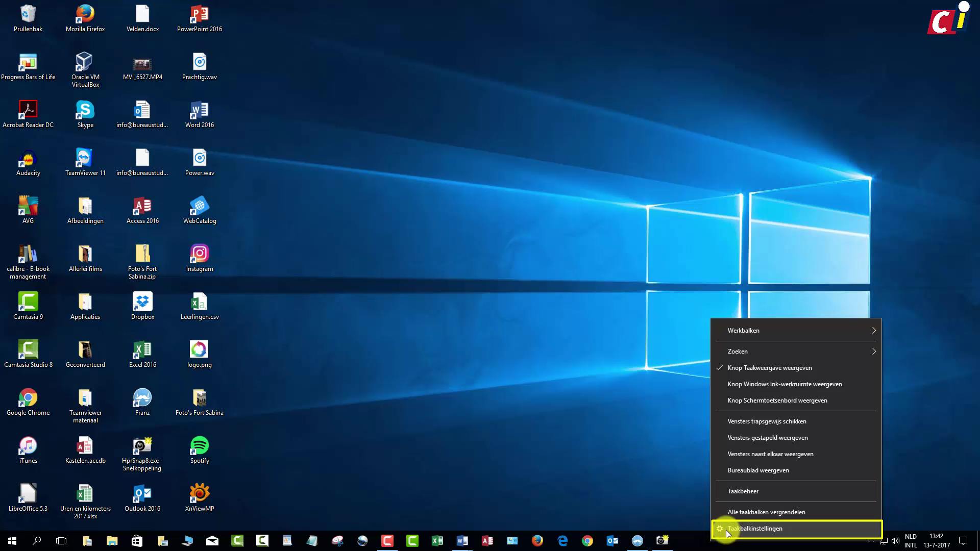Viewport: 980px width, 551px height.
Task: Start Camtasia 9 via its desktop icon
Action: [28, 302]
